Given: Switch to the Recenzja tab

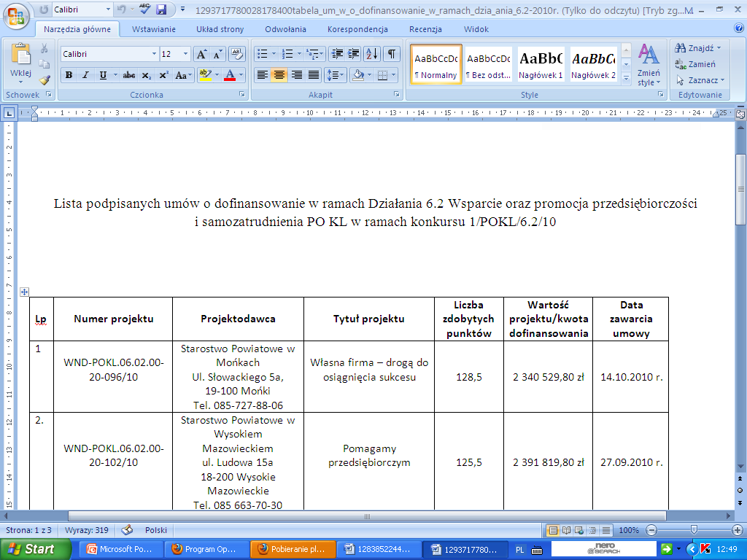Looking at the screenshot, I should (425, 29).
